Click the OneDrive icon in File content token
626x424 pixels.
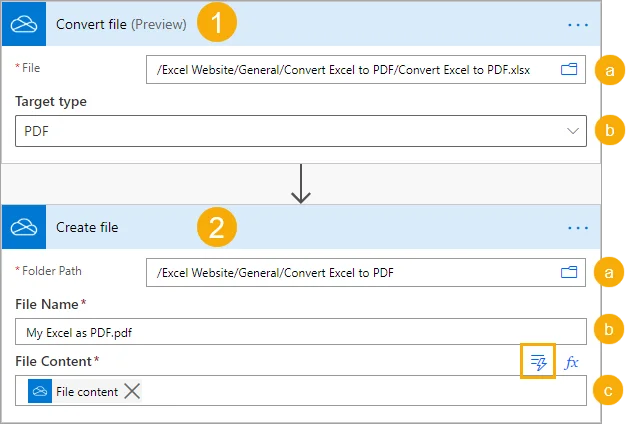point(40,391)
